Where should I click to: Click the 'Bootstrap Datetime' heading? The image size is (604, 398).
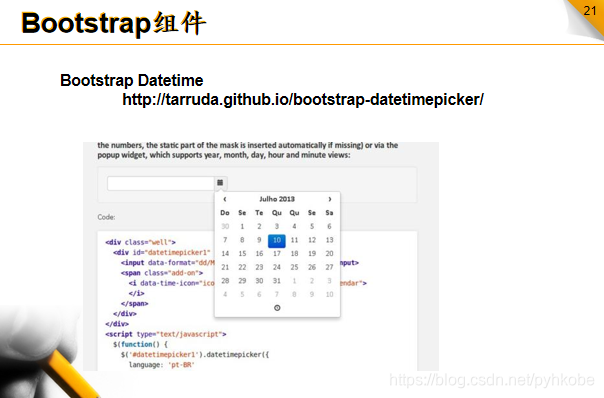(x=131, y=81)
